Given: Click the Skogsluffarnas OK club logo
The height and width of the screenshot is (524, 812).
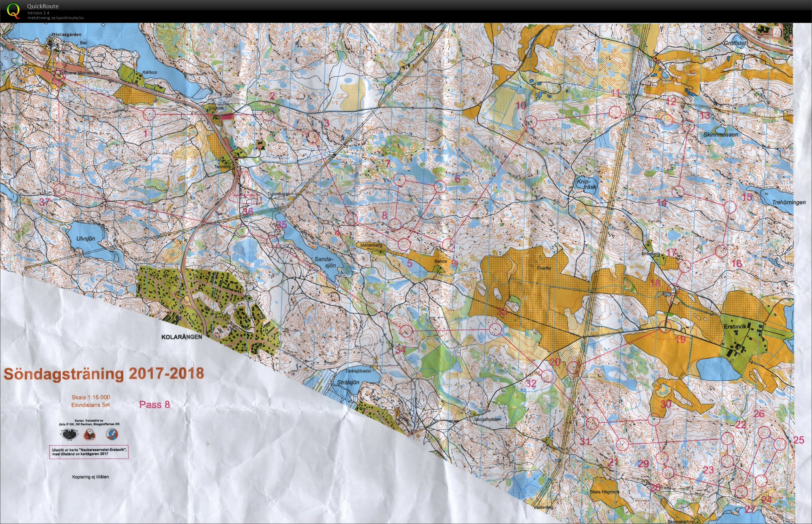Looking at the screenshot, I should point(112,434).
